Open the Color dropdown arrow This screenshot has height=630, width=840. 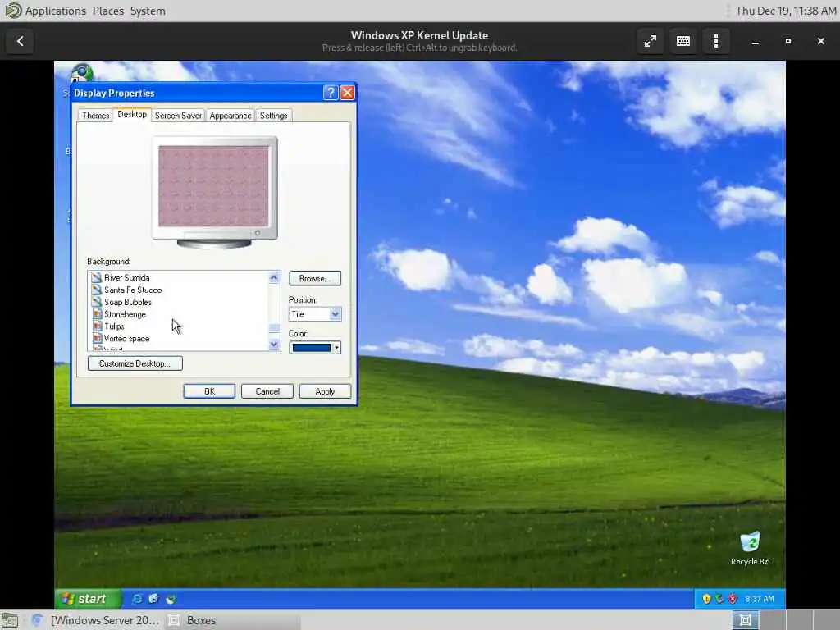[336, 348]
